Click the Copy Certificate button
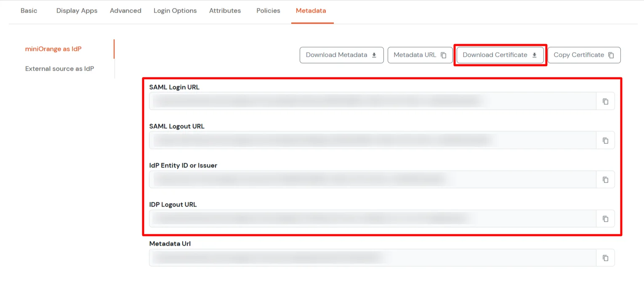Image resolution: width=644 pixels, height=281 pixels. coord(584,55)
